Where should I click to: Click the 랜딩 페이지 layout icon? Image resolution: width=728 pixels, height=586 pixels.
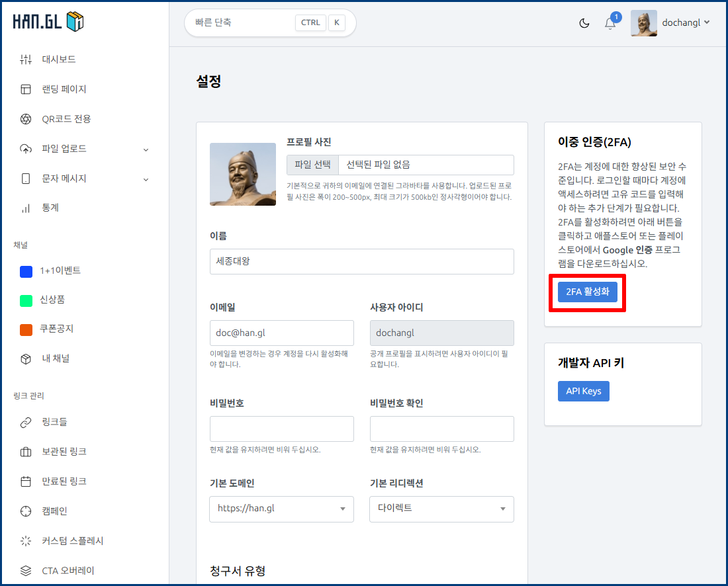[26, 89]
